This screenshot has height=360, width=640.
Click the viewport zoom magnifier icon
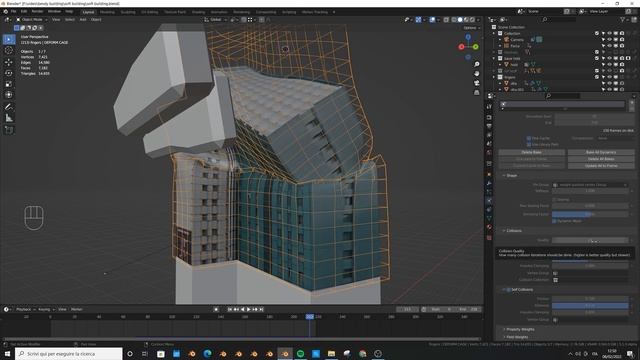(476, 64)
